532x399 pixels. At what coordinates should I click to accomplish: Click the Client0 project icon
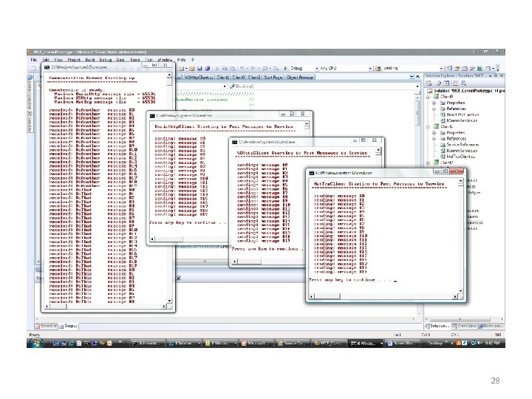click(x=437, y=97)
